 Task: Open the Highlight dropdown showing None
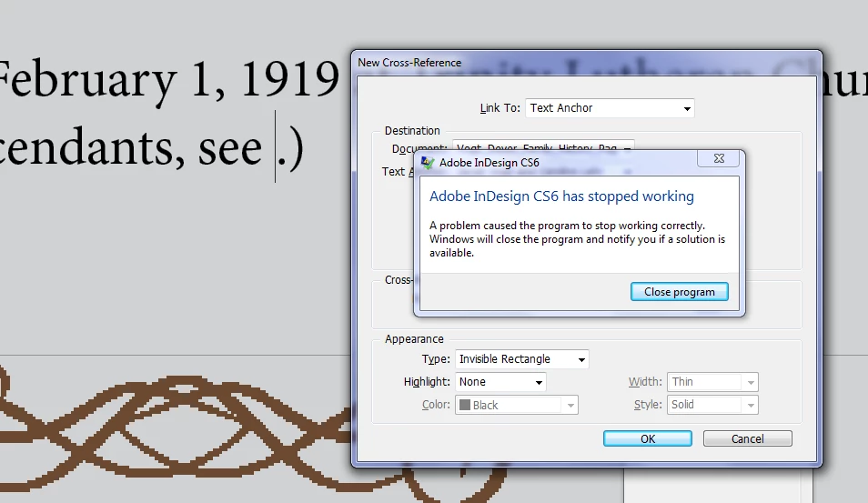coord(500,382)
